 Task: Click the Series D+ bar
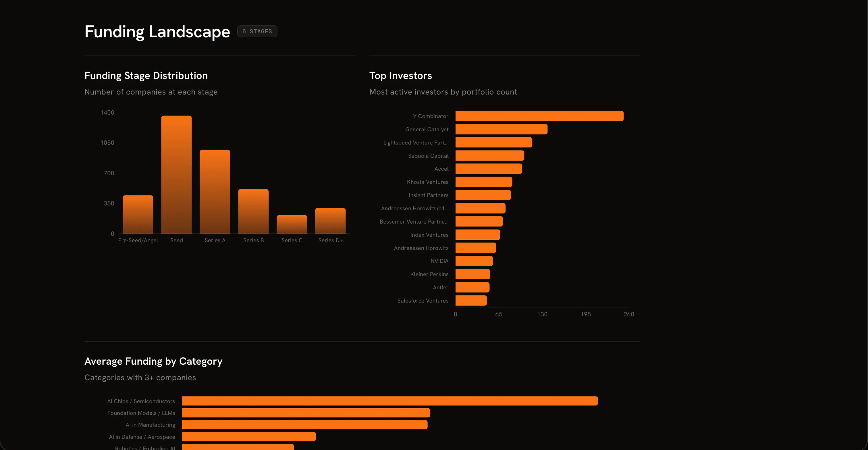(330, 221)
